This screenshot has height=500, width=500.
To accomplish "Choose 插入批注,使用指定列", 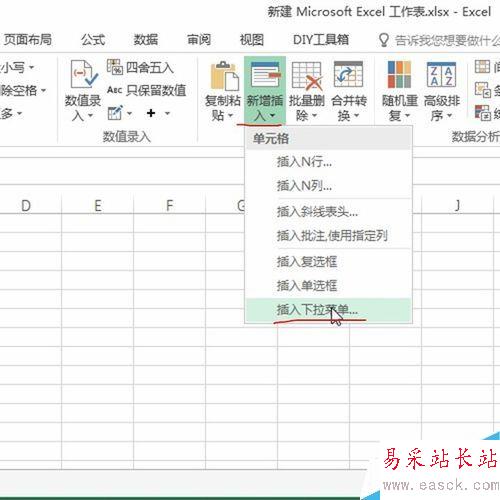I will pos(328,236).
